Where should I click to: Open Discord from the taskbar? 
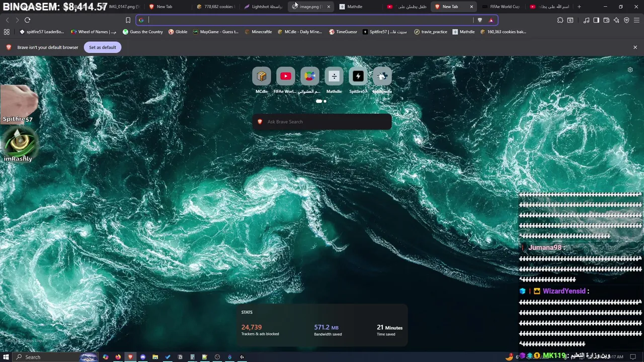pyautogui.click(x=143, y=357)
